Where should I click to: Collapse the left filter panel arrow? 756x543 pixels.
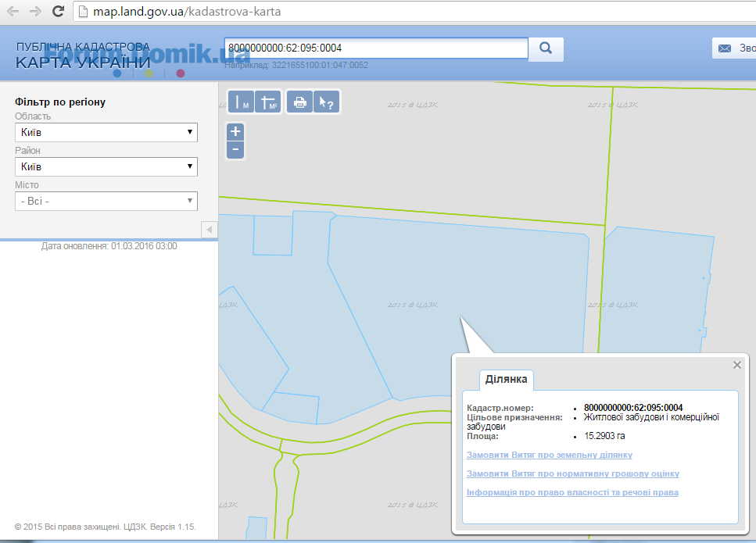tap(209, 230)
